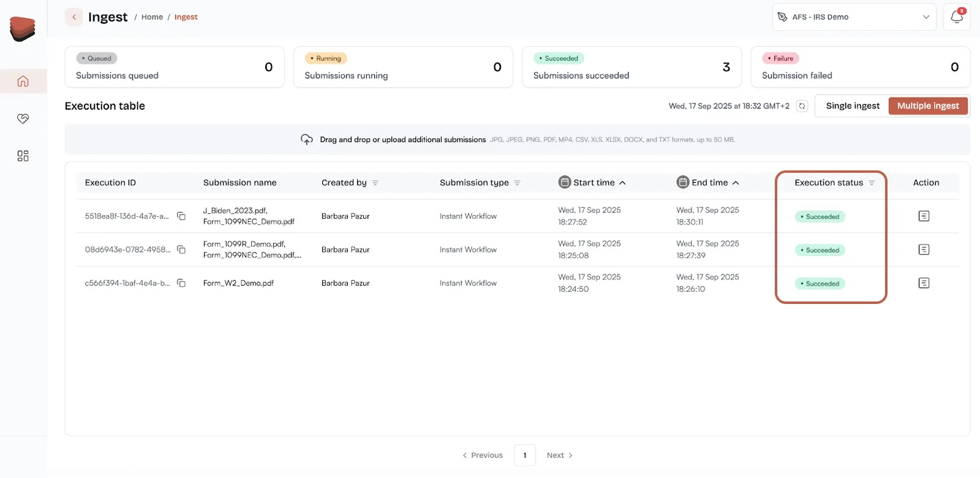Open the dashboard grid sidebar icon
The width and height of the screenshot is (980, 478).
[x=23, y=156]
